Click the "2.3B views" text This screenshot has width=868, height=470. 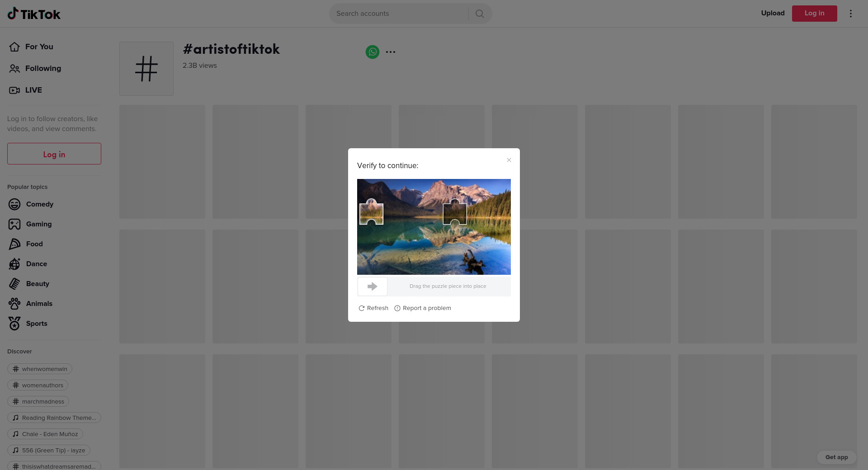(x=200, y=66)
